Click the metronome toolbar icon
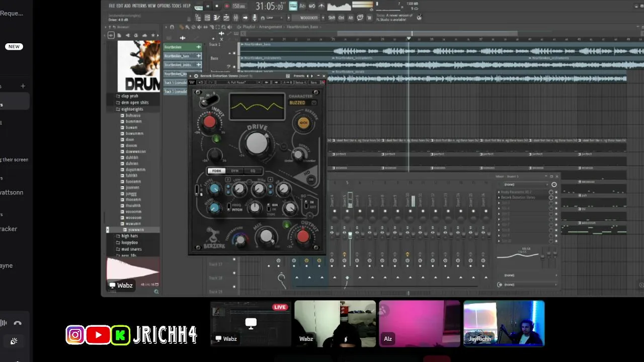 [321, 6]
